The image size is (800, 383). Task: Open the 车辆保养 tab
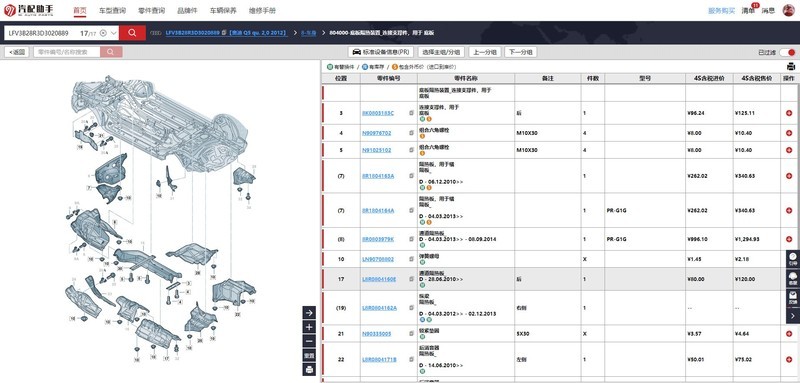223,10
